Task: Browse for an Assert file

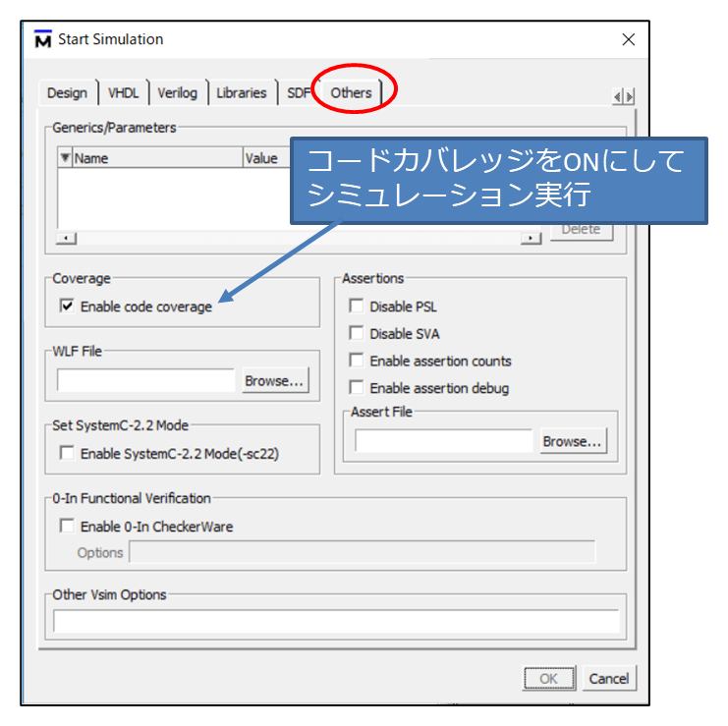Action: [573, 441]
